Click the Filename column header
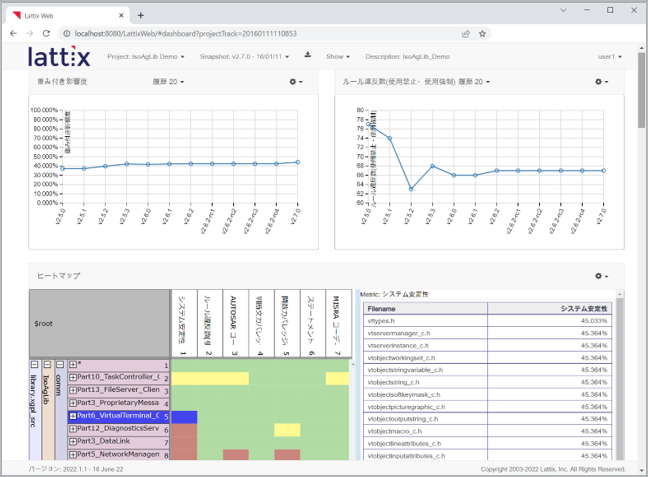 click(x=425, y=309)
